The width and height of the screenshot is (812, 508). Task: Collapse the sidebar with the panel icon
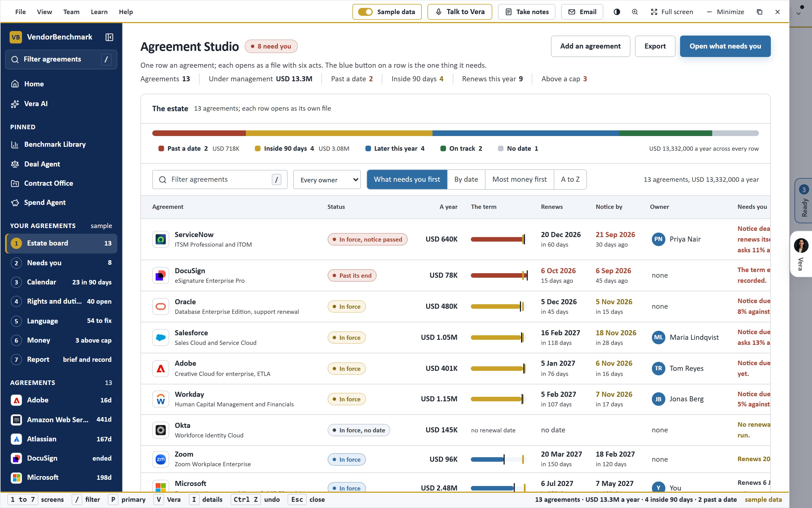pyautogui.click(x=109, y=37)
